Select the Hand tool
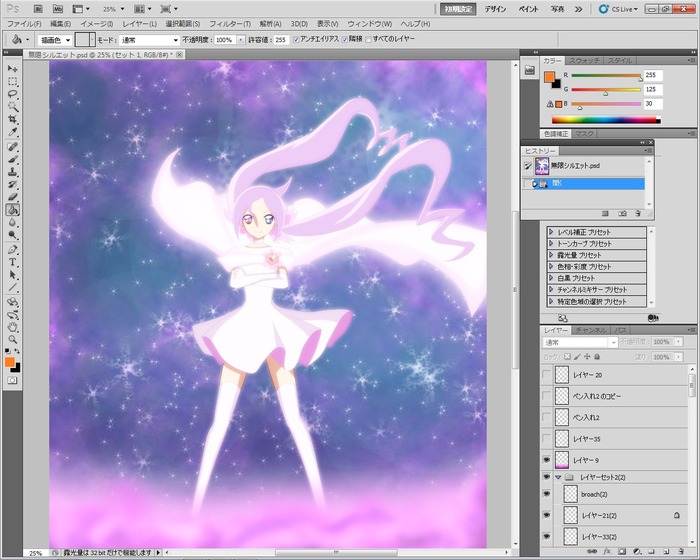The height and width of the screenshot is (560, 700). click(12, 327)
